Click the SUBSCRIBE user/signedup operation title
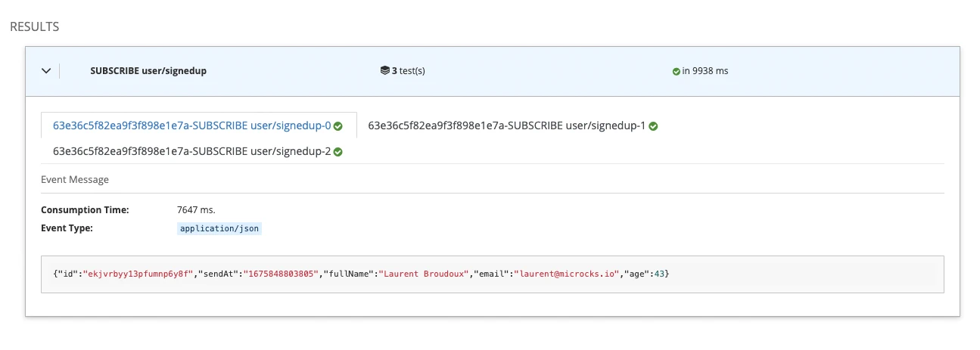The image size is (980, 350). click(x=148, y=71)
